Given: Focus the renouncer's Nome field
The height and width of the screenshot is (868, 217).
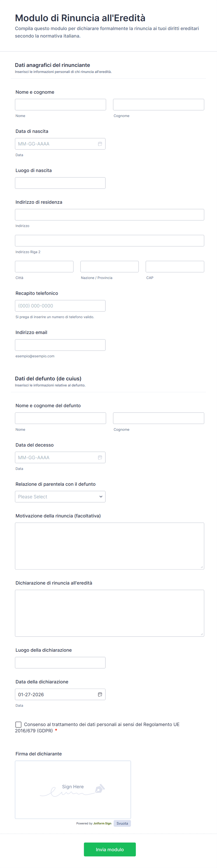Looking at the screenshot, I should [x=60, y=104].
